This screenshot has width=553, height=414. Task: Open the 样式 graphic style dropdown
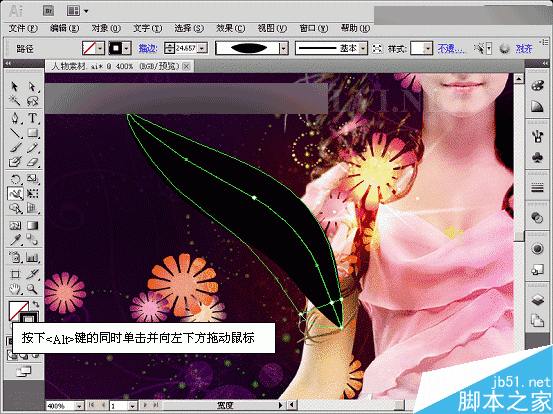coord(428,49)
